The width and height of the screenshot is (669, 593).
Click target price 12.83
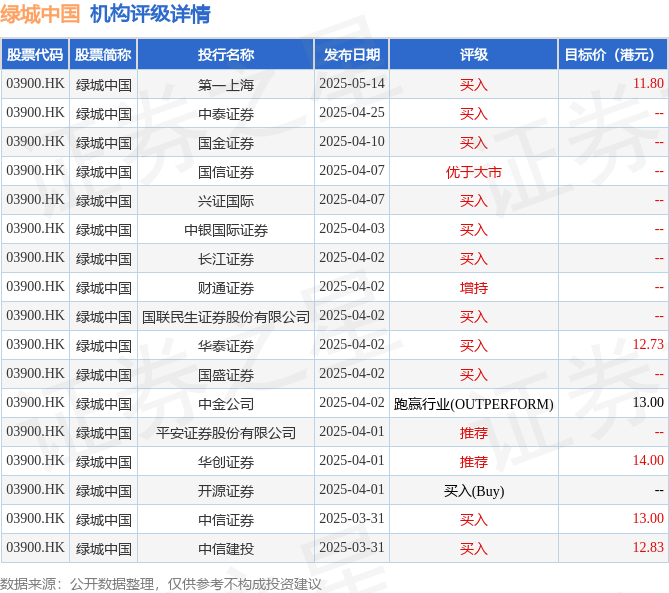coord(648,547)
